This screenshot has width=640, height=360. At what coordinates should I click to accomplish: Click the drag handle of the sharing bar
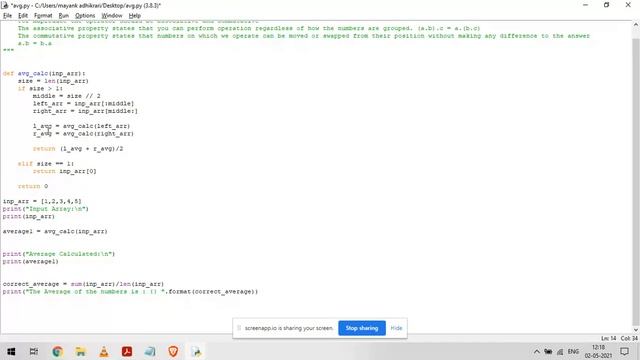tap(239, 328)
